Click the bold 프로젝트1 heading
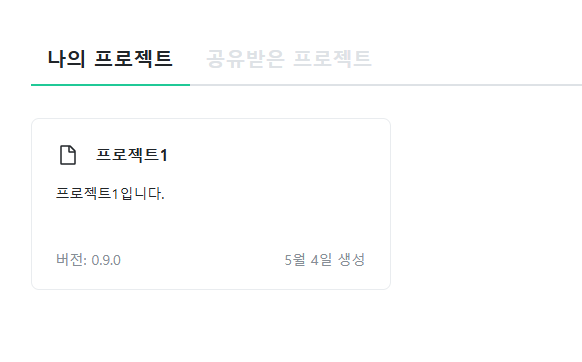 pos(132,155)
